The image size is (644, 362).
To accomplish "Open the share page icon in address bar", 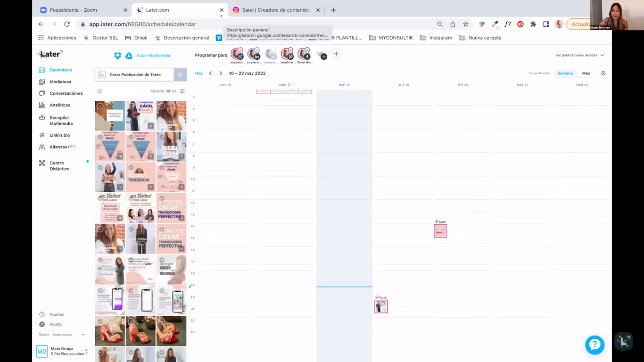I will pyautogui.click(x=453, y=24).
